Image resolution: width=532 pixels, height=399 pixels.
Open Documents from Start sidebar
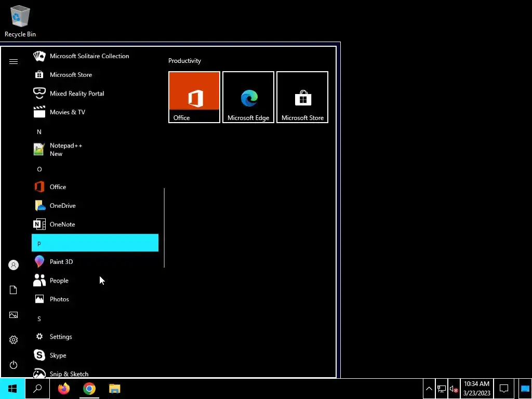coord(13,290)
